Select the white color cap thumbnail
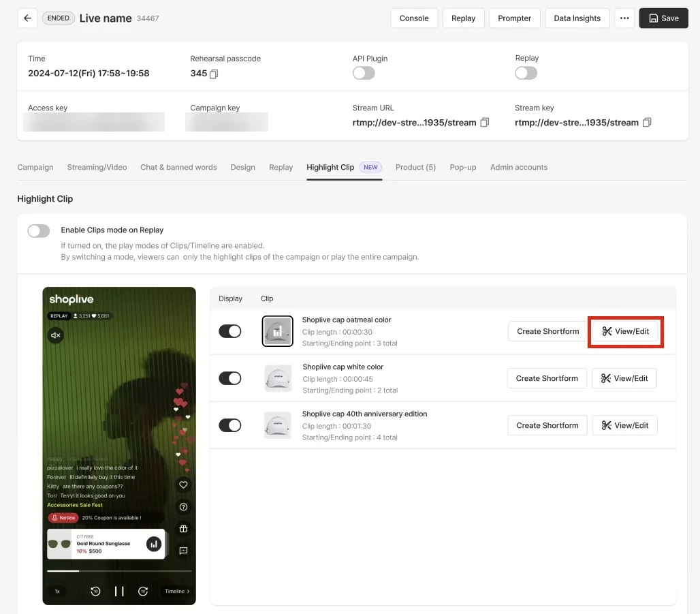 point(278,378)
